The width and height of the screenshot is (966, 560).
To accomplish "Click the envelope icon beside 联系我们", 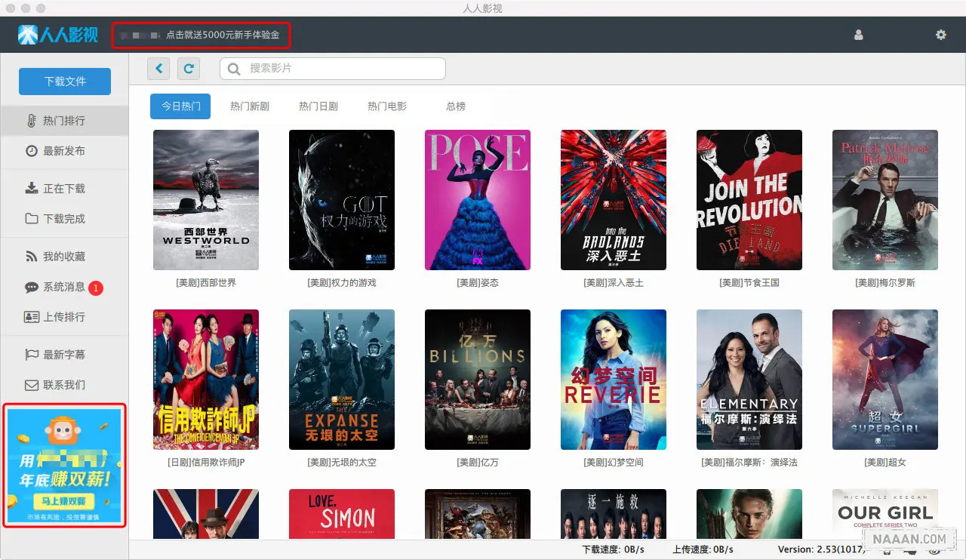I will point(31,385).
